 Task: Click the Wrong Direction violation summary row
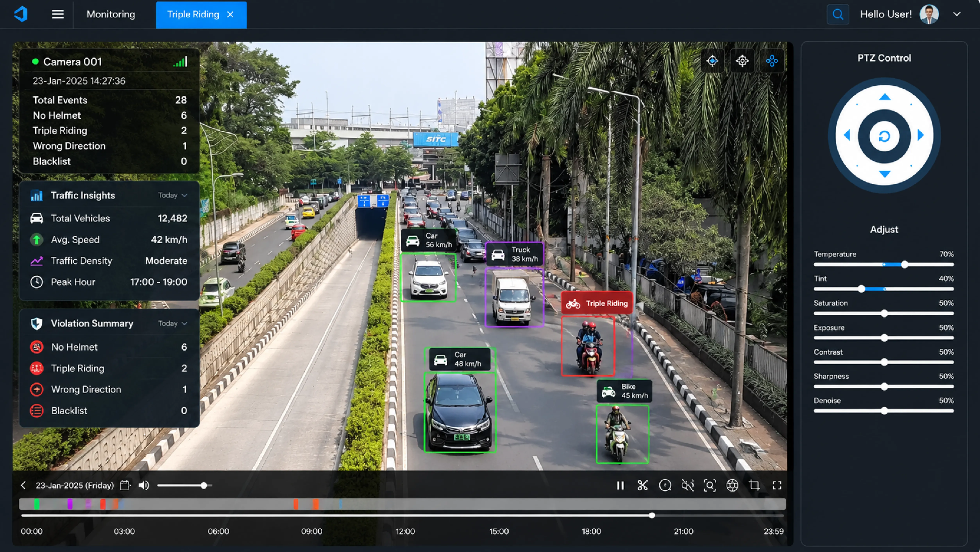pyautogui.click(x=109, y=390)
